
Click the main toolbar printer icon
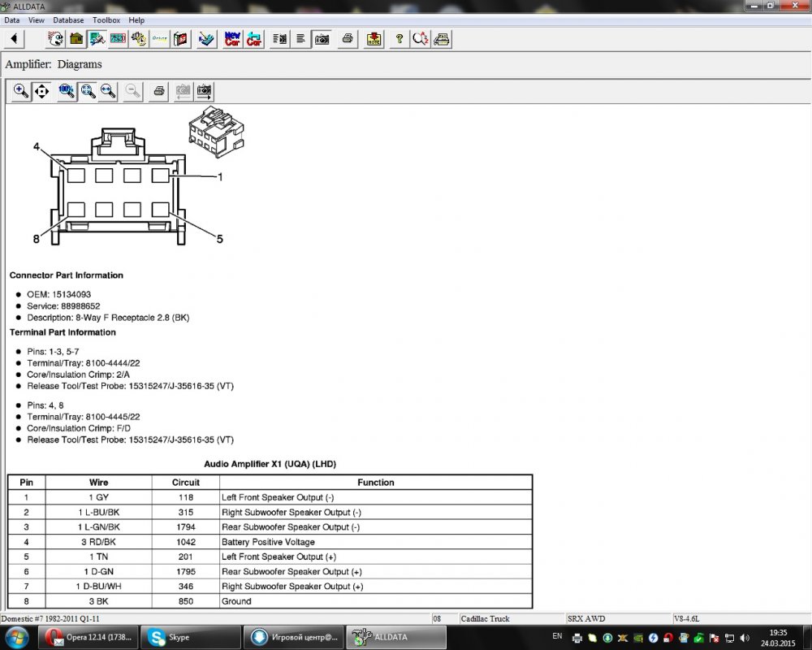pyautogui.click(x=348, y=38)
